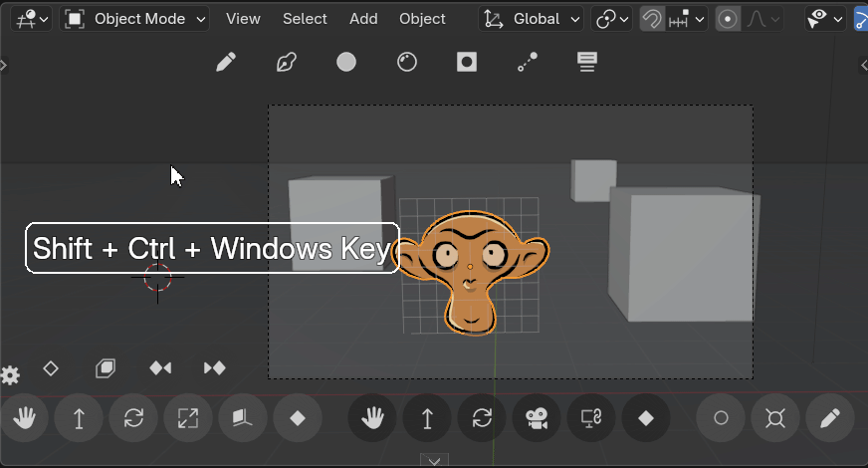The height and width of the screenshot is (468, 868).
Task: Toggle proportional editing
Action: [x=728, y=19]
